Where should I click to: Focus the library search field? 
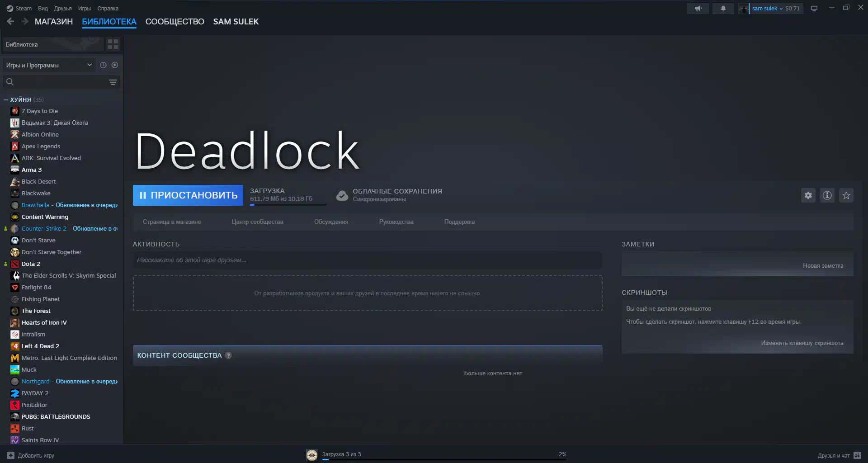coord(61,82)
